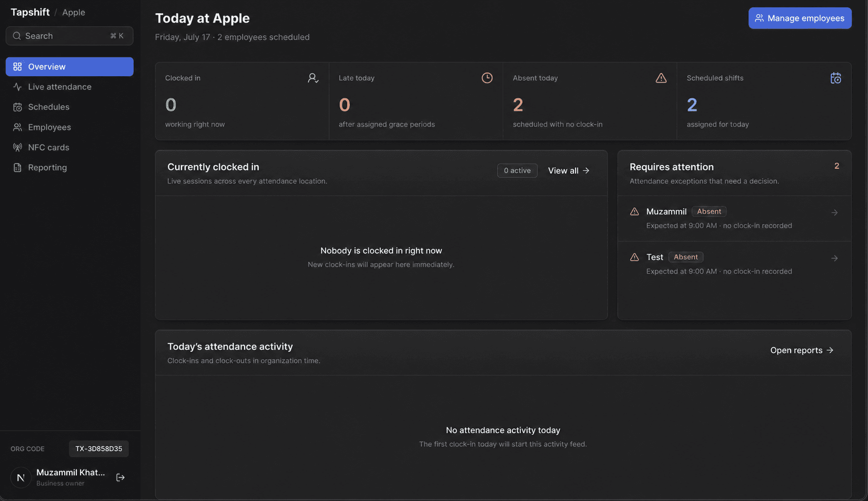868x501 pixels.
Task: Open View all clocked-in sessions
Action: coord(569,170)
